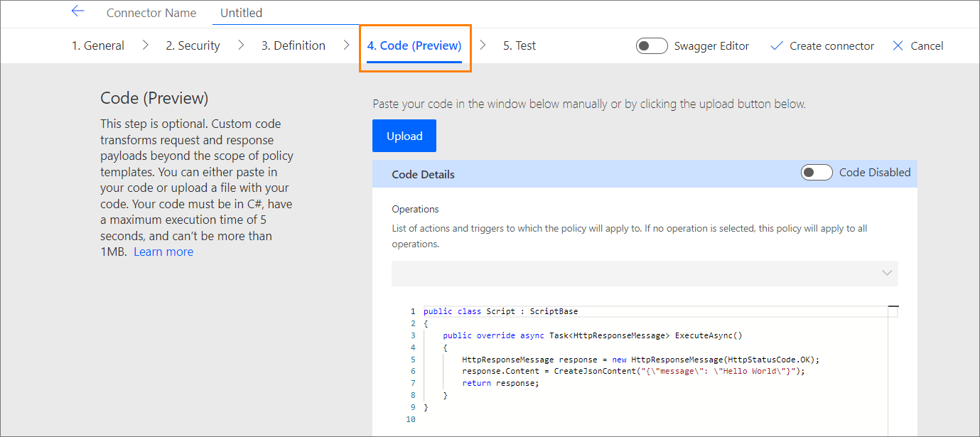Navigate to the 5. Test step

pos(519,45)
